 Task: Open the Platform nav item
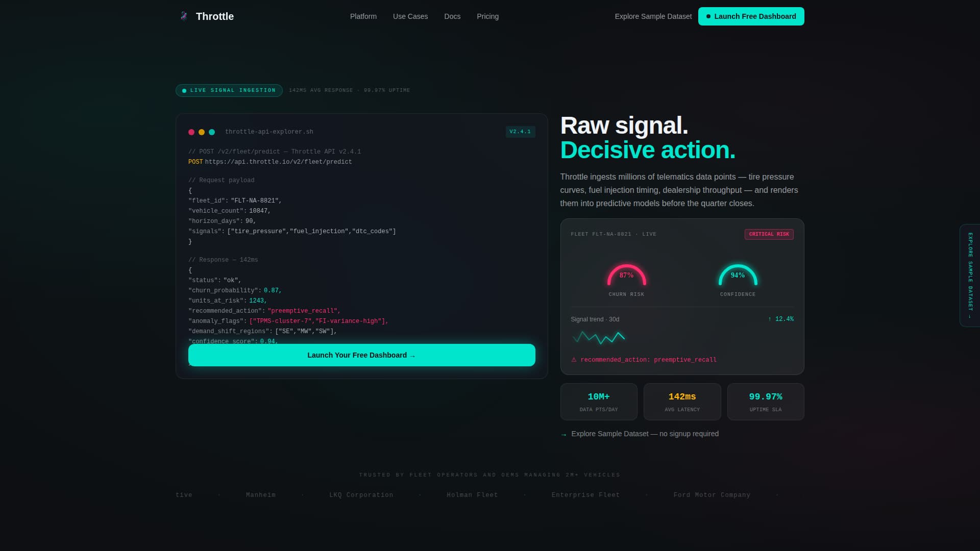click(x=363, y=16)
